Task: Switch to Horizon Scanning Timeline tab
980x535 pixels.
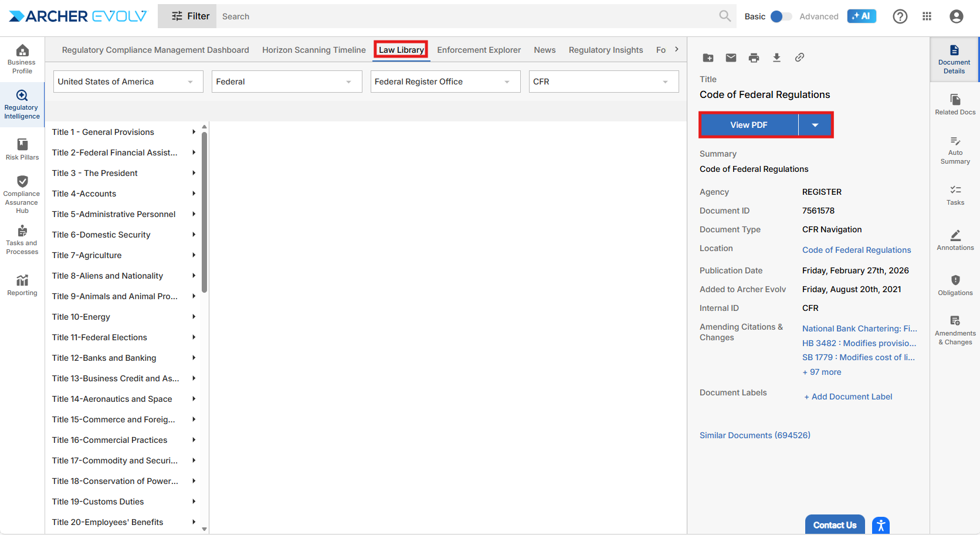Action: [x=314, y=50]
